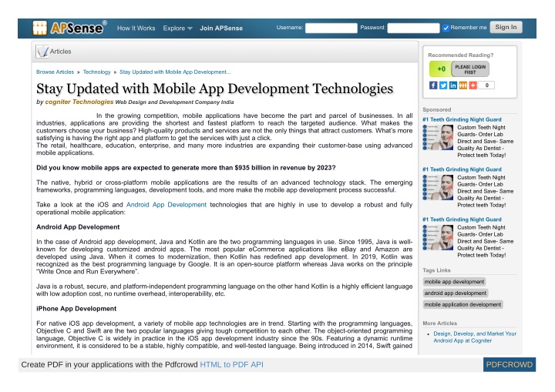555x392 pixels.
Task: Open Join APSense page
Action: tap(221, 28)
